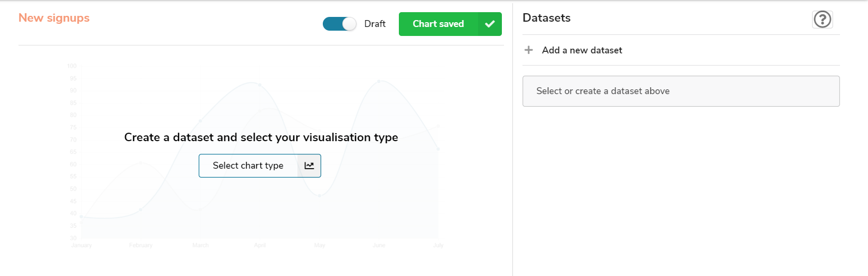This screenshot has width=868, height=276.
Task: Click the Datasets panel heading
Action: [x=546, y=18]
